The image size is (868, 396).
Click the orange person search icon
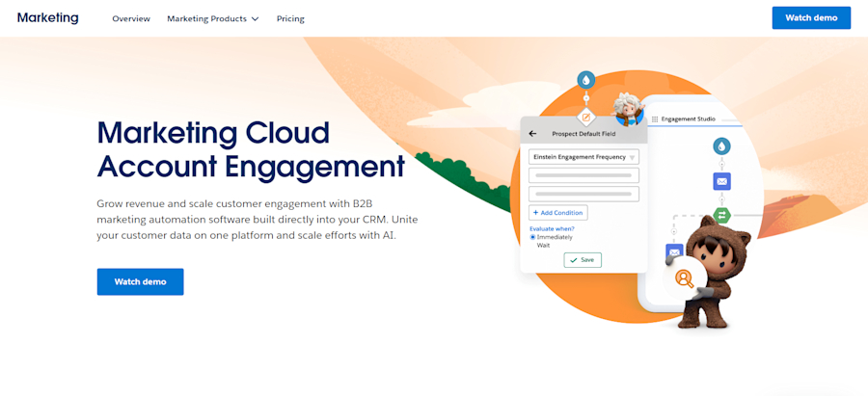tap(684, 278)
